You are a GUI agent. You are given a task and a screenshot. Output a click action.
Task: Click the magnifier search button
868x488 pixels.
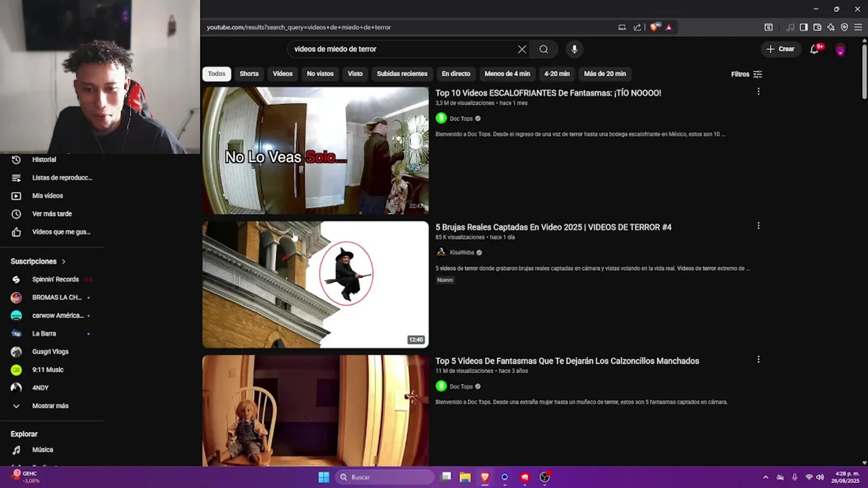(544, 49)
